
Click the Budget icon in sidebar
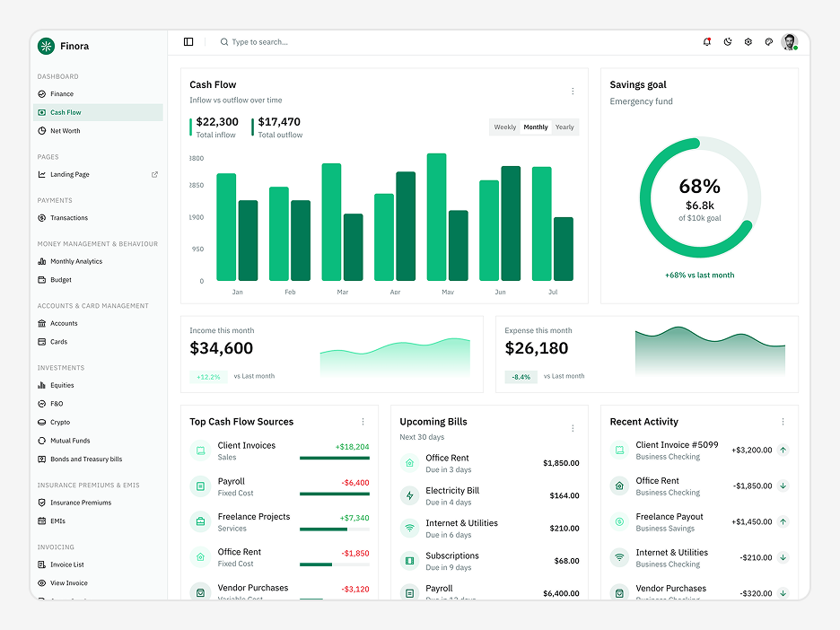click(x=42, y=280)
